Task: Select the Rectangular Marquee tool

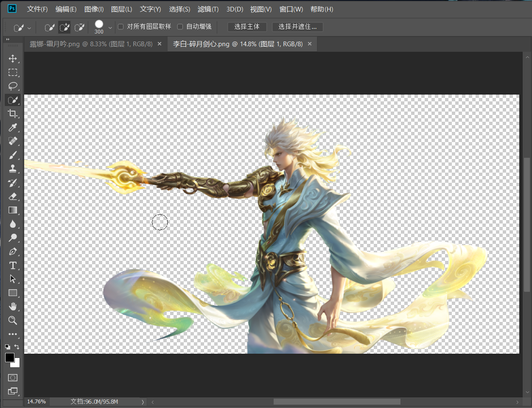Action: [x=13, y=73]
